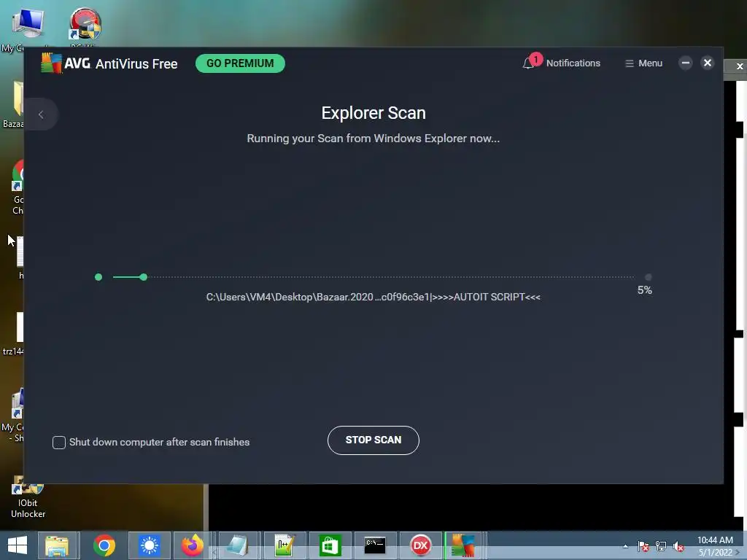Close the background window behind AVG
The width and height of the screenshot is (747, 560).
point(740,66)
